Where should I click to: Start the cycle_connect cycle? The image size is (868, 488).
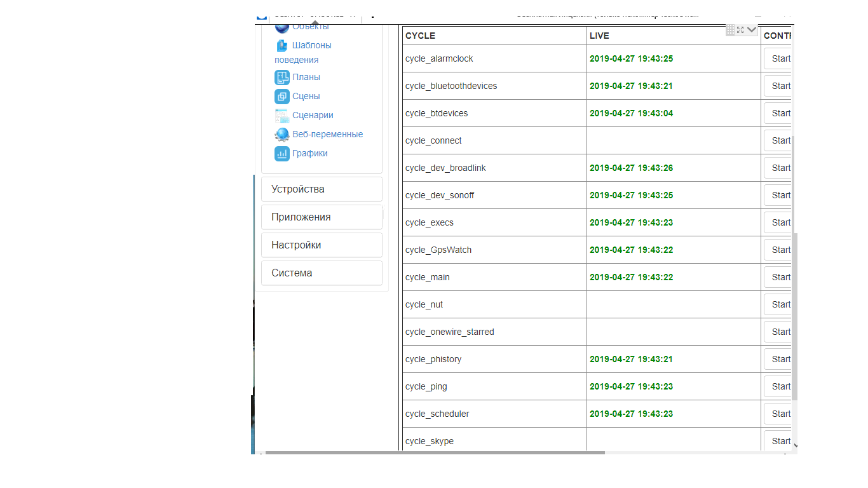[778, 140]
